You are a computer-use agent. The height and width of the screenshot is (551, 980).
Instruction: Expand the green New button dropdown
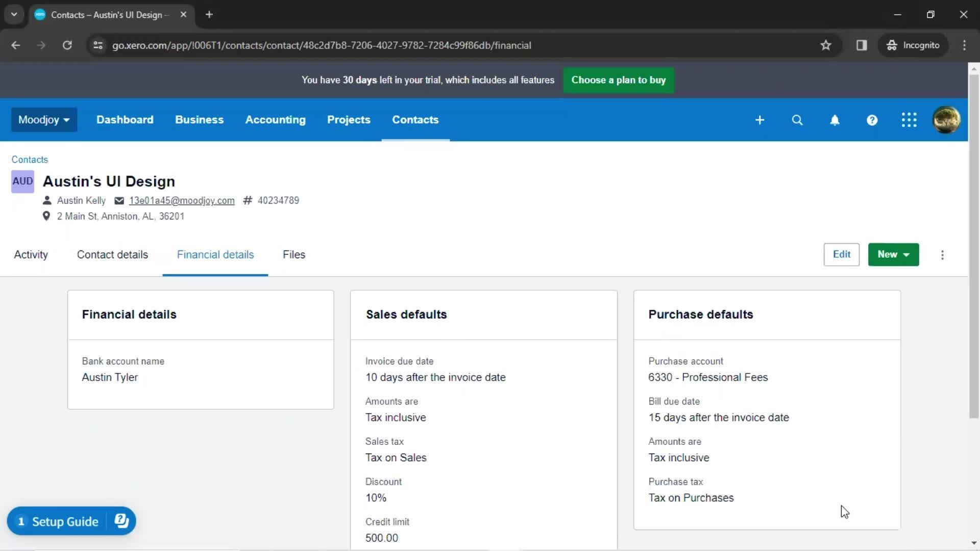tap(893, 255)
